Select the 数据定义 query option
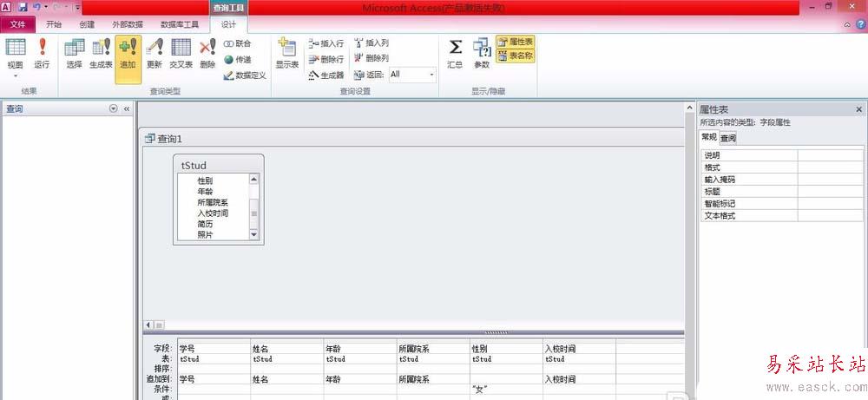Image resolution: width=868 pixels, height=400 pixels. tap(245, 75)
